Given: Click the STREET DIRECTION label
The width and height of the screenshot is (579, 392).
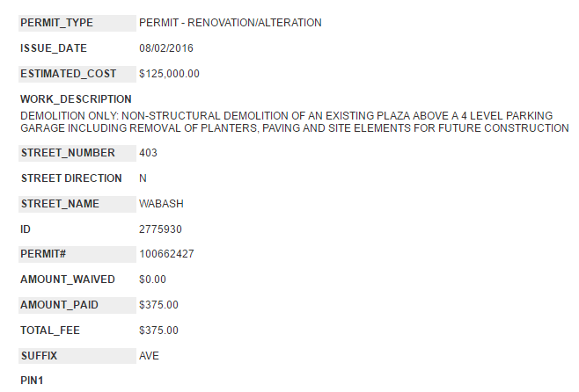Looking at the screenshot, I should pyautogui.click(x=71, y=178).
